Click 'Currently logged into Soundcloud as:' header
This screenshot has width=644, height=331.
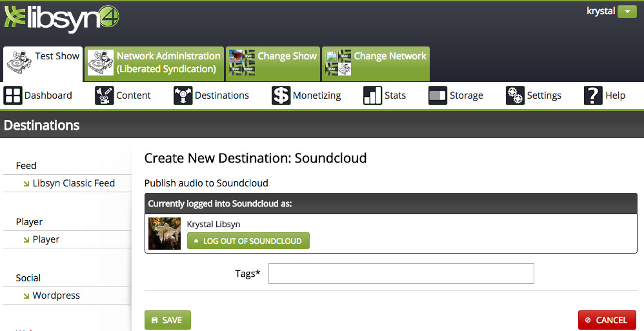tap(220, 204)
